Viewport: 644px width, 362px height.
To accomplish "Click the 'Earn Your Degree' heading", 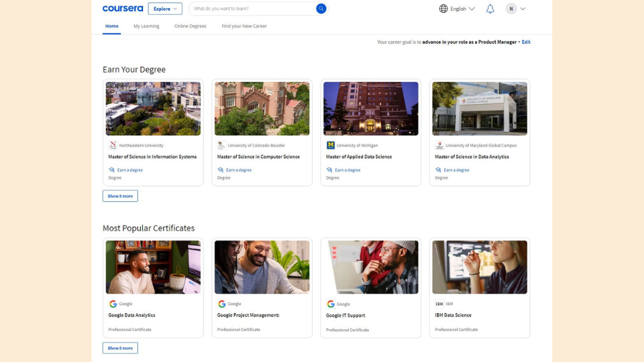I will point(134,69).
